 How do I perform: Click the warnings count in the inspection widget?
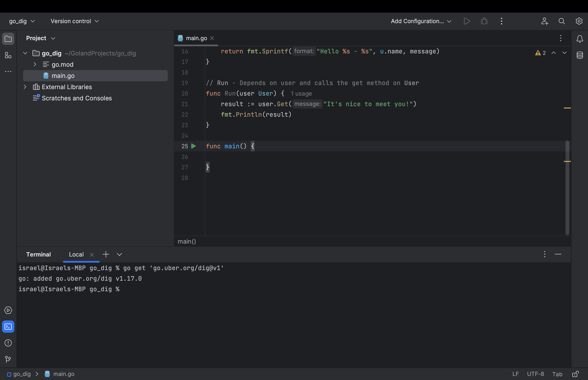tap(540, 53)
